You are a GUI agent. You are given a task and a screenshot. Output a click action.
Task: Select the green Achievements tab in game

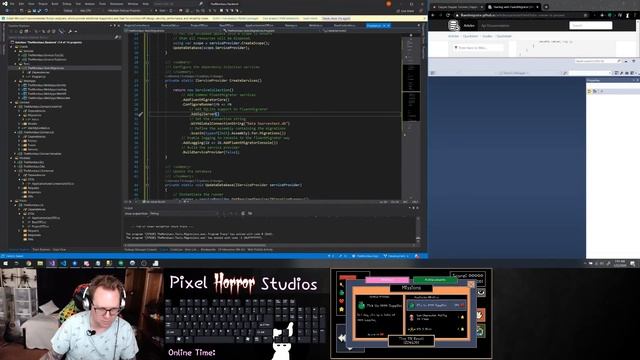[x=435, y=280]
